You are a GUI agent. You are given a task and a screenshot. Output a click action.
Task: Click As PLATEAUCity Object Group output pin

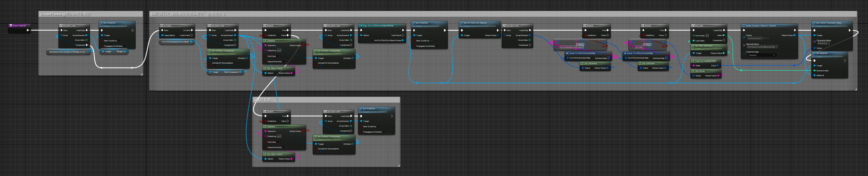pyautogui.click(x=403, y=40)
